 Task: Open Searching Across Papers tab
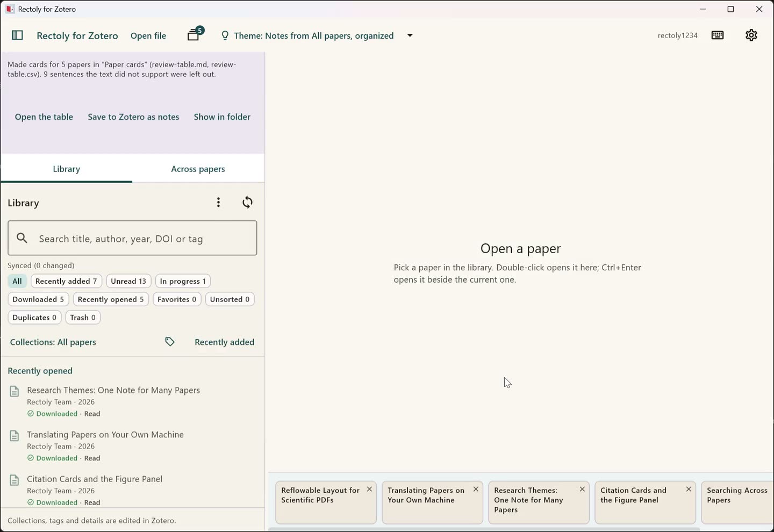click(x=737, y=502)
